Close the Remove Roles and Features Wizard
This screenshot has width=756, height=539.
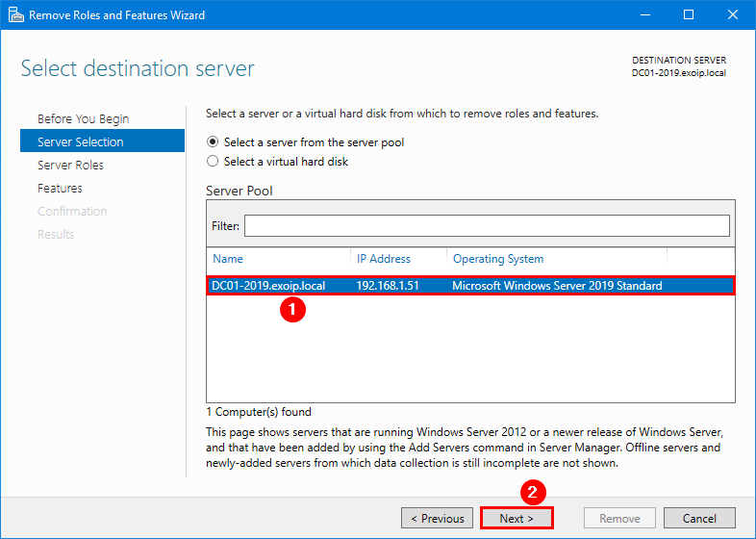click(x=733, y=15)
